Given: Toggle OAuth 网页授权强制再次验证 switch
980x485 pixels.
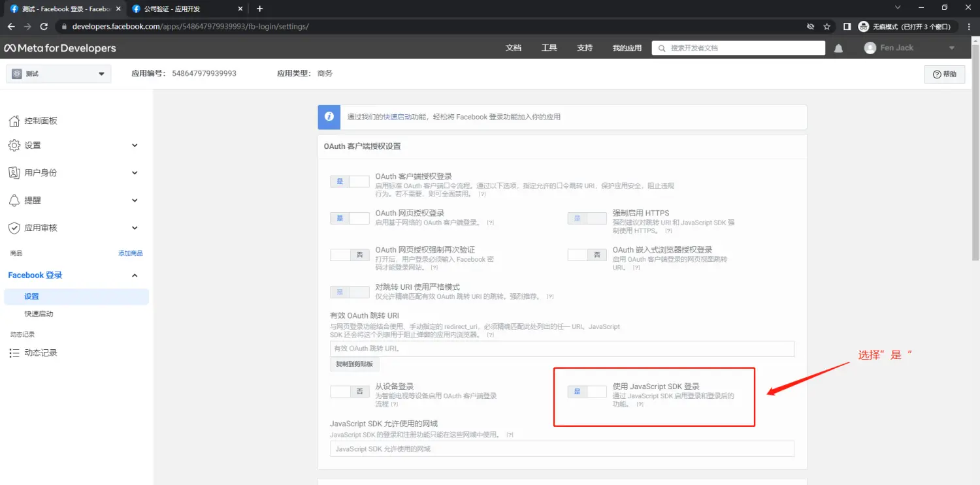Looking at the screenshot, I should tap(350, 255).
